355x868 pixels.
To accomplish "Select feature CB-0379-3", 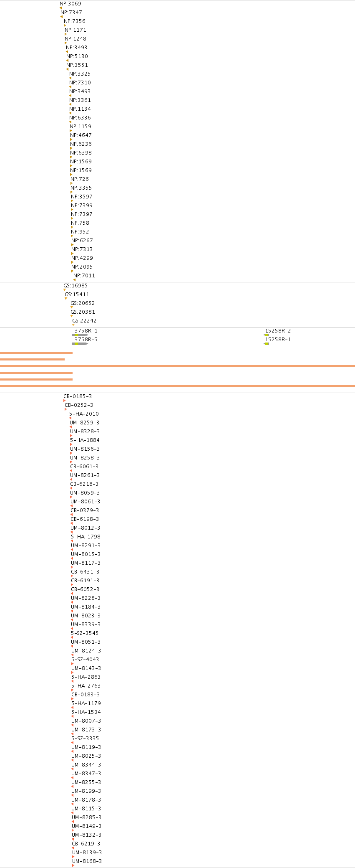I will click(85, 510).
